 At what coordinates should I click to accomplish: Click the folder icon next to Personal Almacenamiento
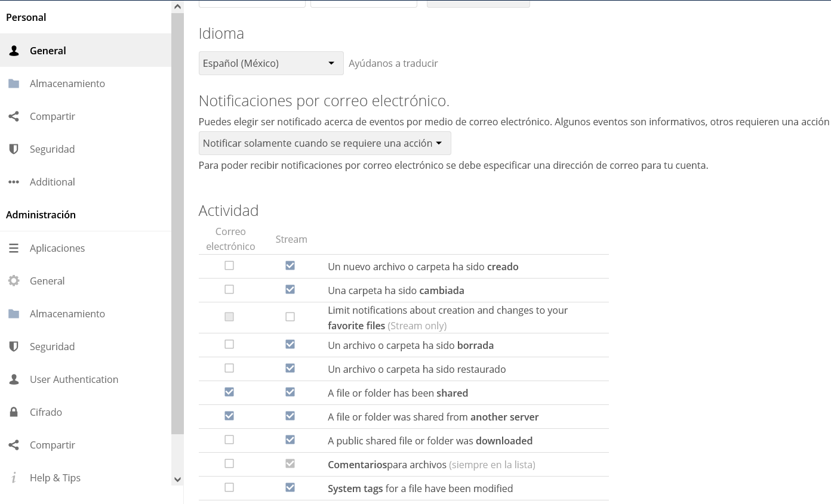click(x=14, y=84)
